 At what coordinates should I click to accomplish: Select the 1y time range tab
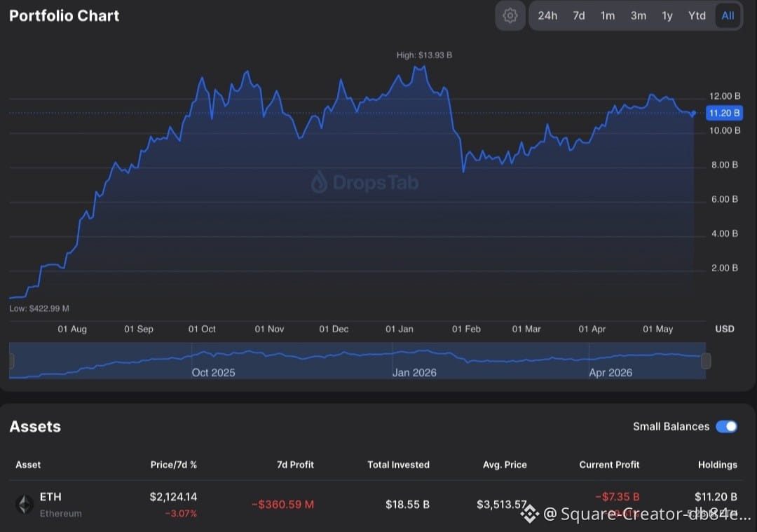pos(667,16)
